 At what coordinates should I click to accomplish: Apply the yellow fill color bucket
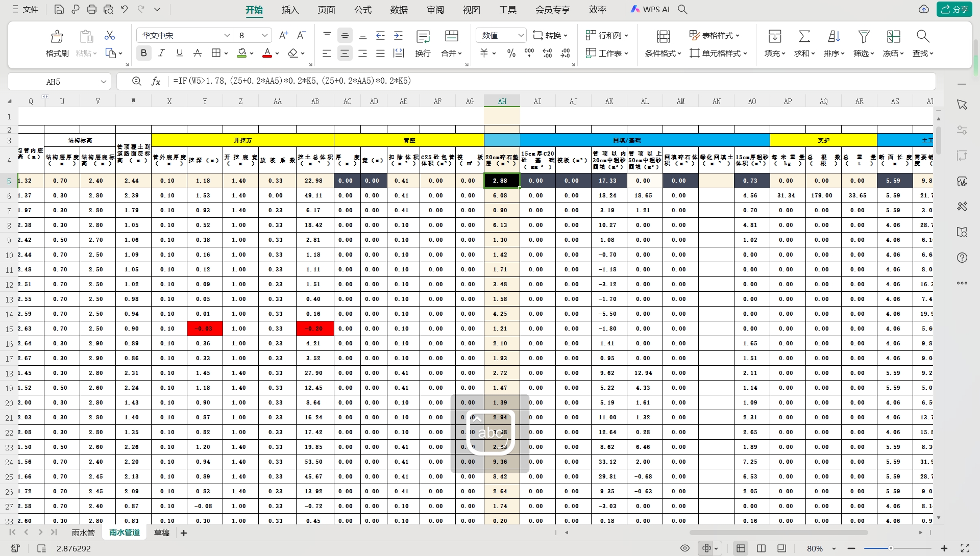(x=242, y=53)
